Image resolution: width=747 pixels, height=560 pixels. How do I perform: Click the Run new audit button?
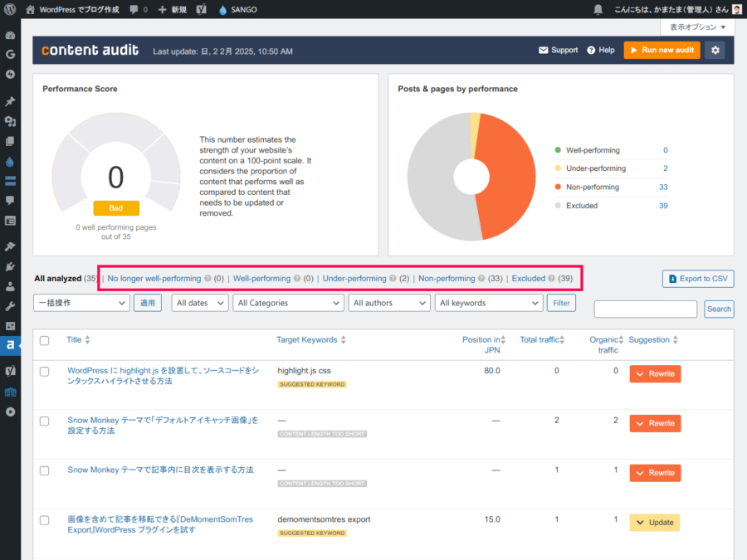[x=662, y=50]
